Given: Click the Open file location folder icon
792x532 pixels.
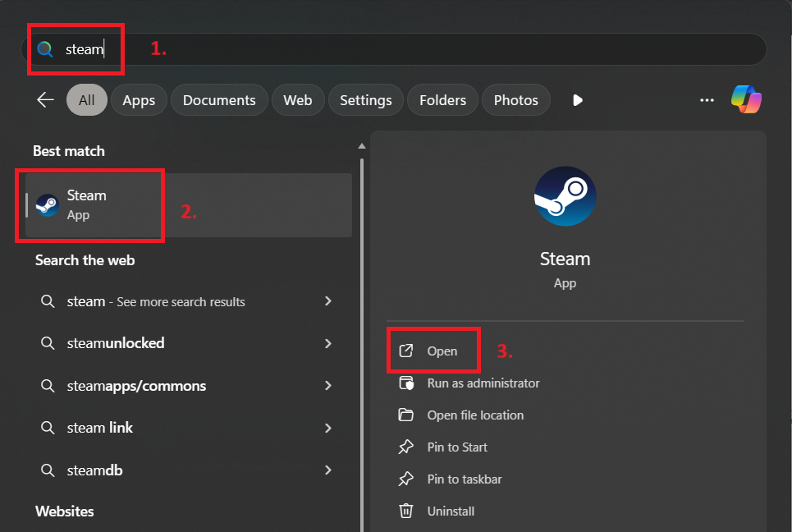Looking at the screenshot, I should coord(405,415).
